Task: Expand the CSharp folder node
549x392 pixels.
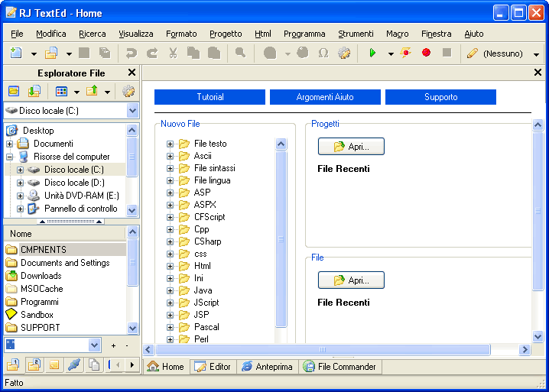Action: click(x=171, y=241)
